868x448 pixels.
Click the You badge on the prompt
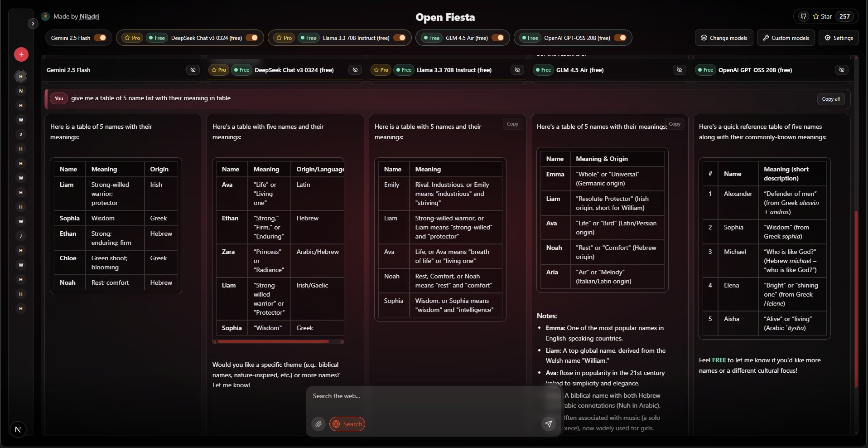coord(59,98)
